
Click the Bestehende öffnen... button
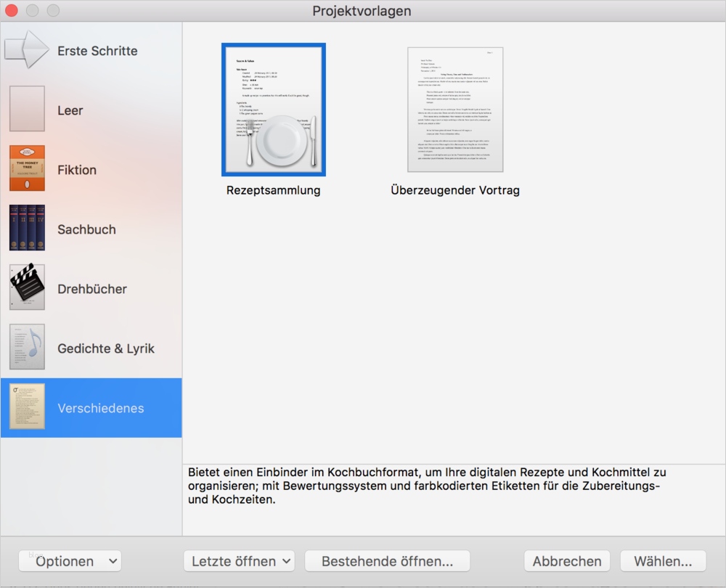coord(388,561)
